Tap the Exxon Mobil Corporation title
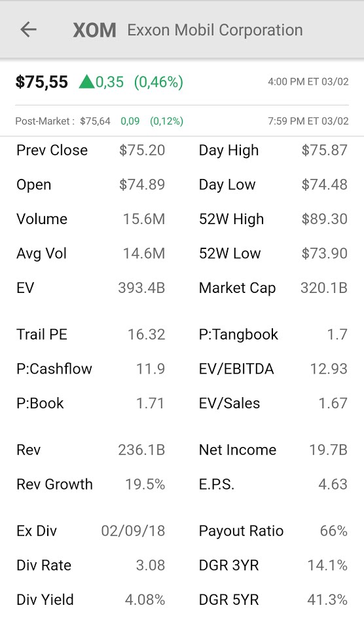 pos(215,30)
